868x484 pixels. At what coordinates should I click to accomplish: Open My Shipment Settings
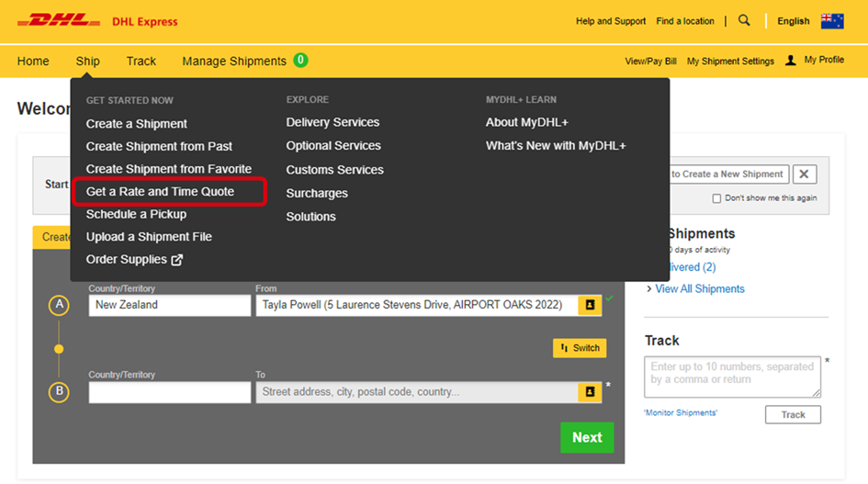(x=730, y=61)
